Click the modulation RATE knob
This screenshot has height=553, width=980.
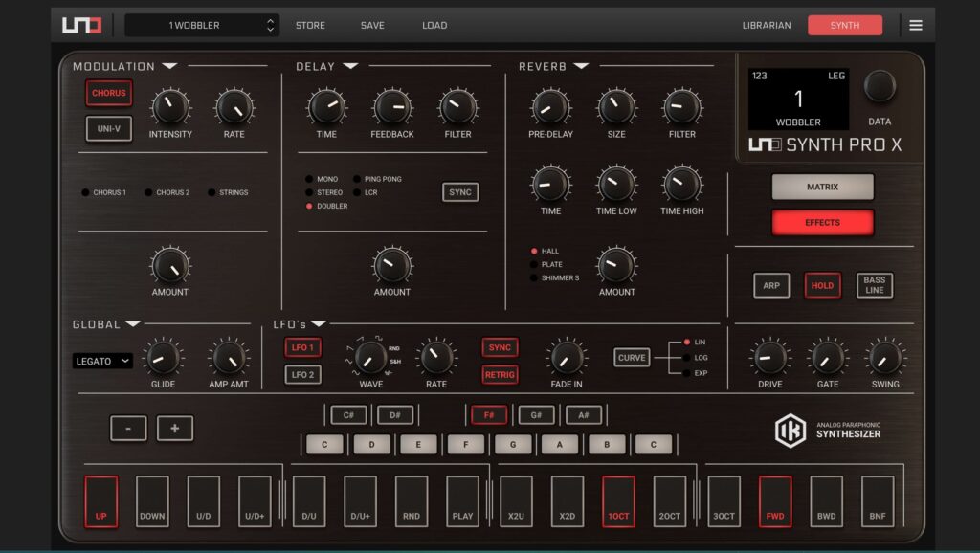click(234, 107)
